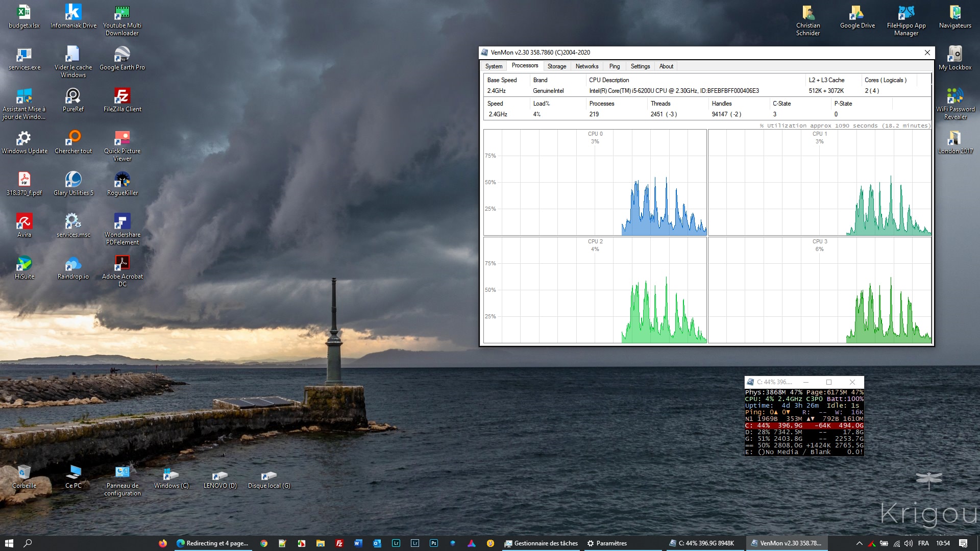The height and width of the screenshot is (551, 980).
Task: Open the My Lockbox desktop icon
Action: coord(955,58)
